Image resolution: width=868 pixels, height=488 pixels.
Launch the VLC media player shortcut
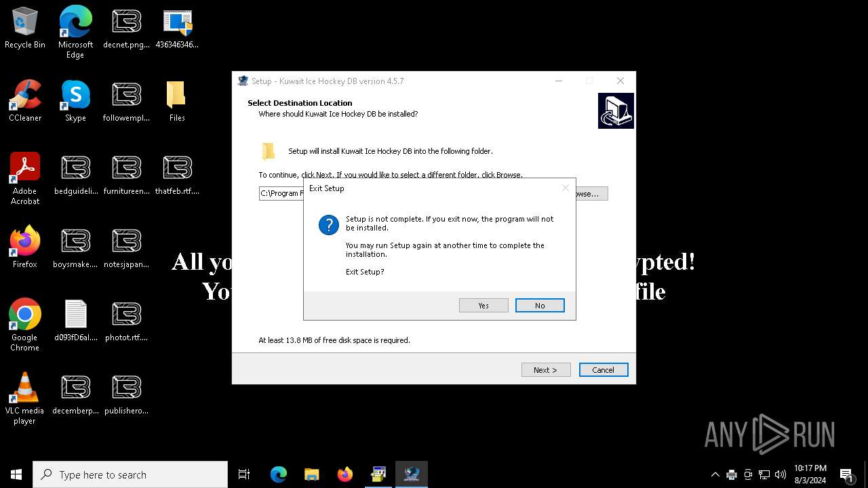(x=25, y=399)
